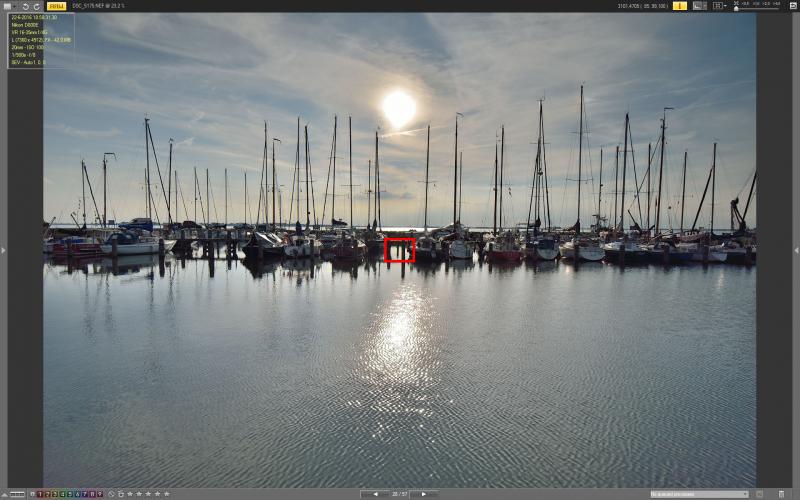Screen dimensions: 800x500
Task: Click the image counter field
Action: coord(399,494)
